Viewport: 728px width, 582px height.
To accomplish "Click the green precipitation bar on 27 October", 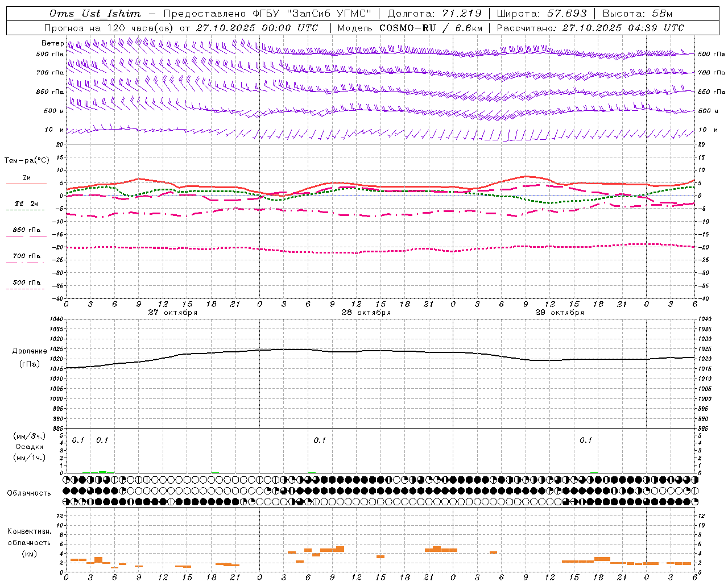I will click(x=102, y=472).
